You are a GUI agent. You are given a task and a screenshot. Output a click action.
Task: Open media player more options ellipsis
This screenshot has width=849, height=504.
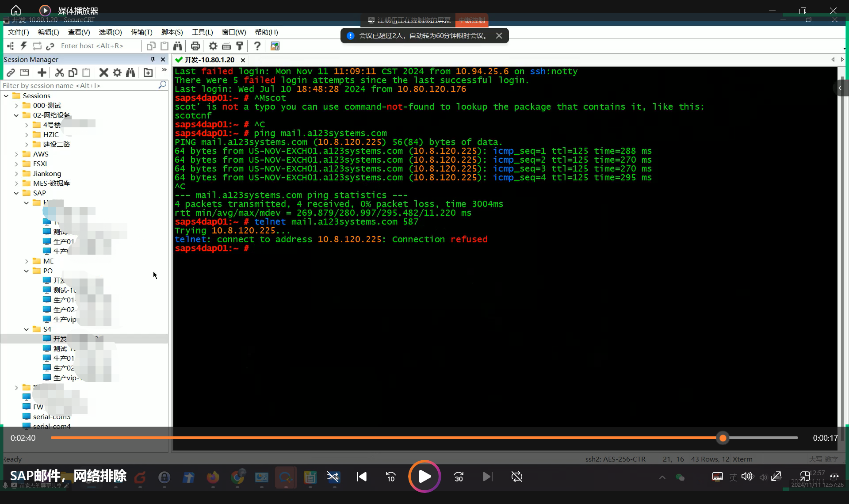(x=834, y=476)
